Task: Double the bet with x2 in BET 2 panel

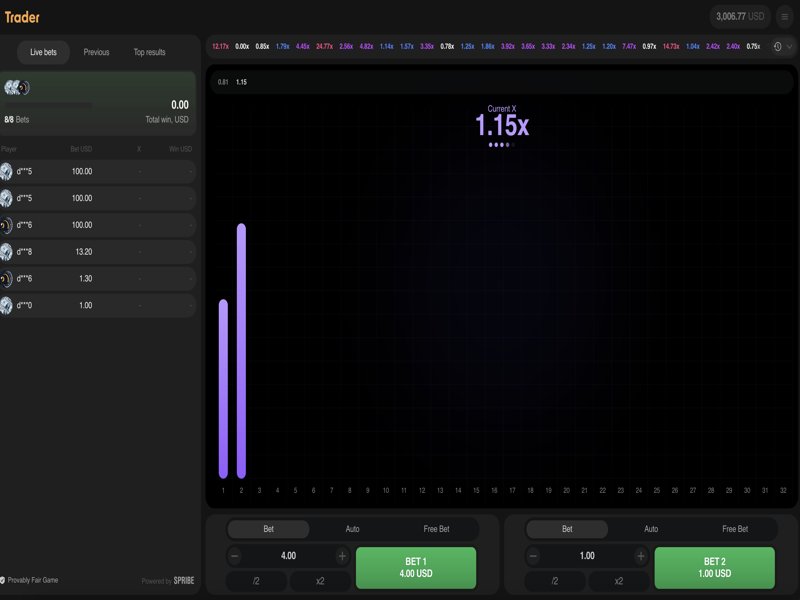Action: [618, 581]
